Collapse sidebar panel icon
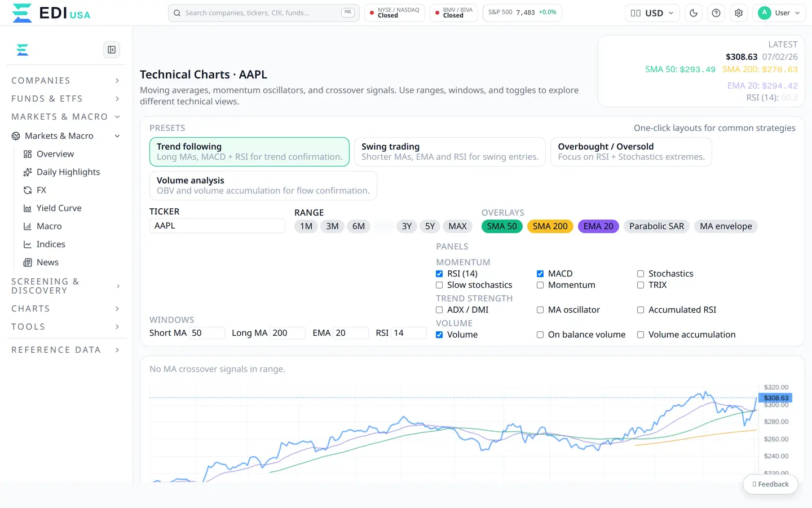Viewport: 812px width, 508px height. [x=112, y=50]
